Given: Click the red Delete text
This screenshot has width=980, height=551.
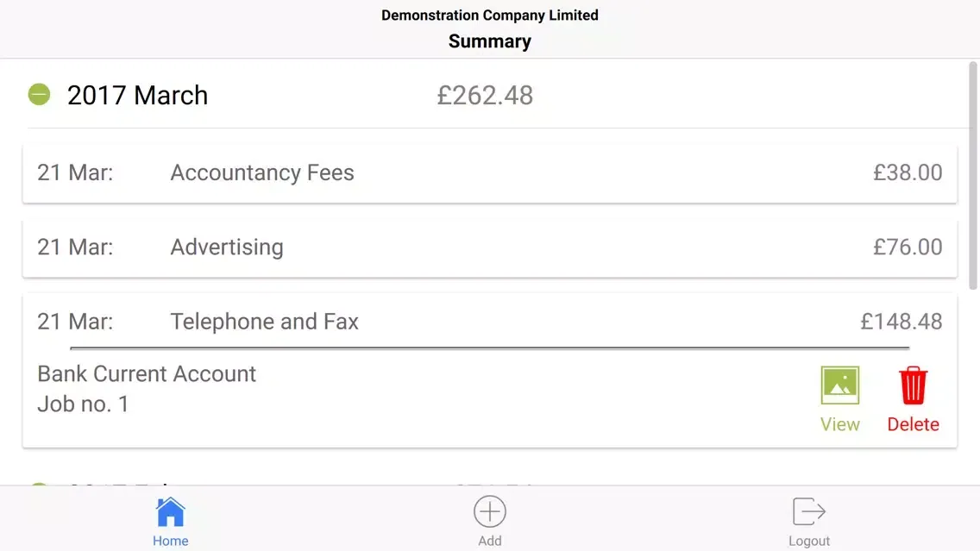Looking at the screenshot, I should coord(913,424).
